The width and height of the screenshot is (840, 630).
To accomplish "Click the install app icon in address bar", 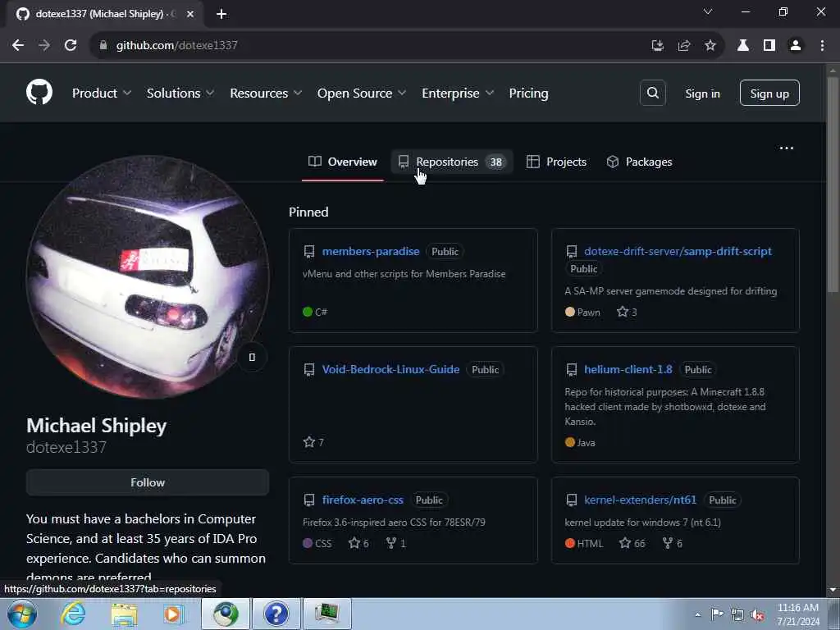I will [x=657, y=45].
